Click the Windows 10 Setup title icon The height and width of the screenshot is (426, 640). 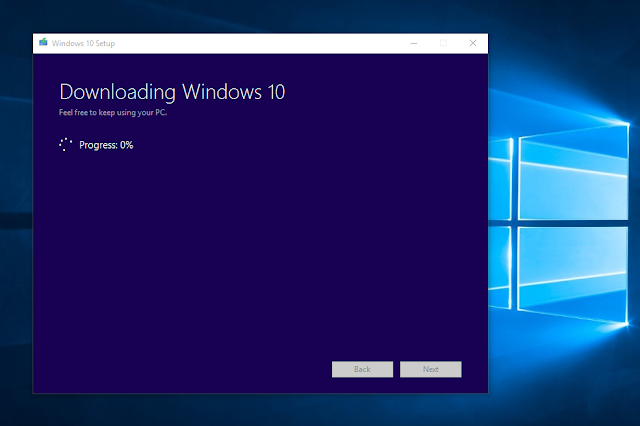click(43, 42)
